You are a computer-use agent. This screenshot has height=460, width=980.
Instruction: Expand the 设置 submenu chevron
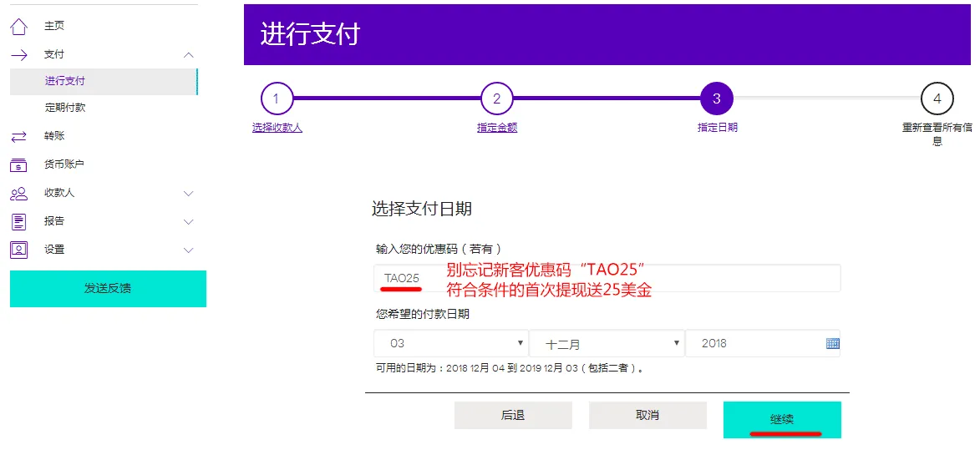[x=188, y=250]
